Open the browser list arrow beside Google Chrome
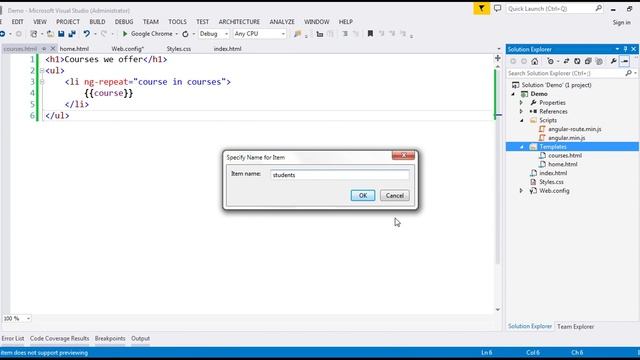The image size is (640, 360). point(176,34)
